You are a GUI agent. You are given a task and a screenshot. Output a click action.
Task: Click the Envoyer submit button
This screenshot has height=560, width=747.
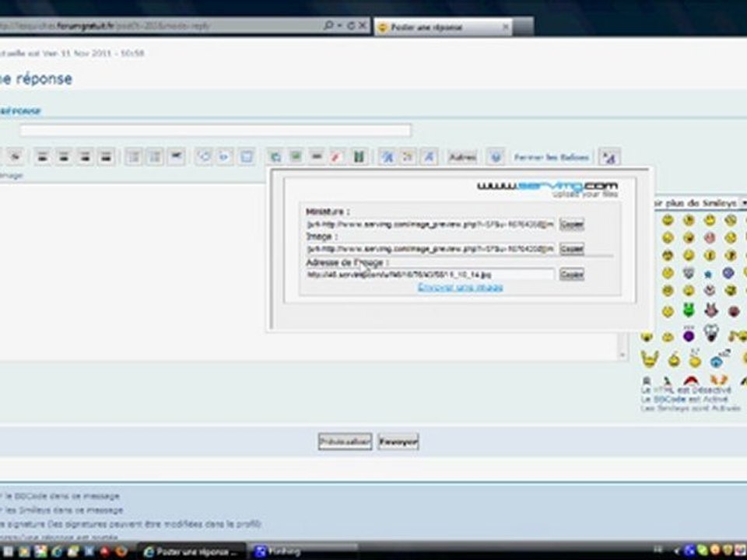click(x=398, y=442)
